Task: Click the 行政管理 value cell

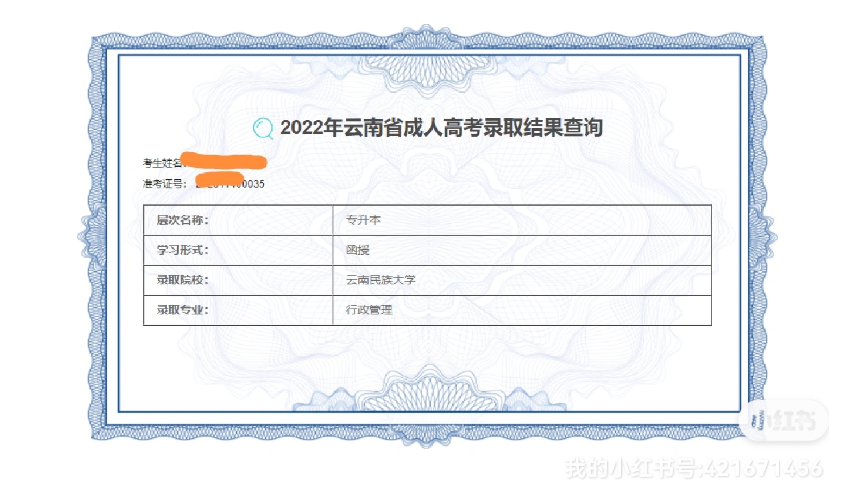Action: coord(522,310)
